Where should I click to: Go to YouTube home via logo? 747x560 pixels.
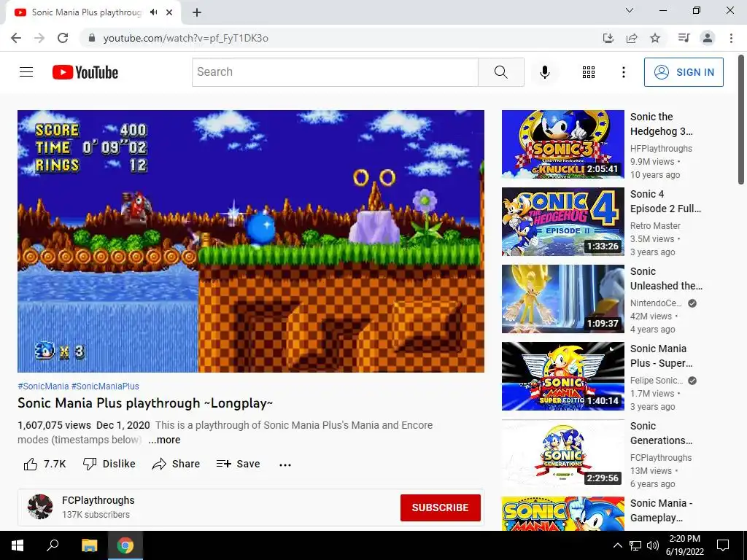85,72
